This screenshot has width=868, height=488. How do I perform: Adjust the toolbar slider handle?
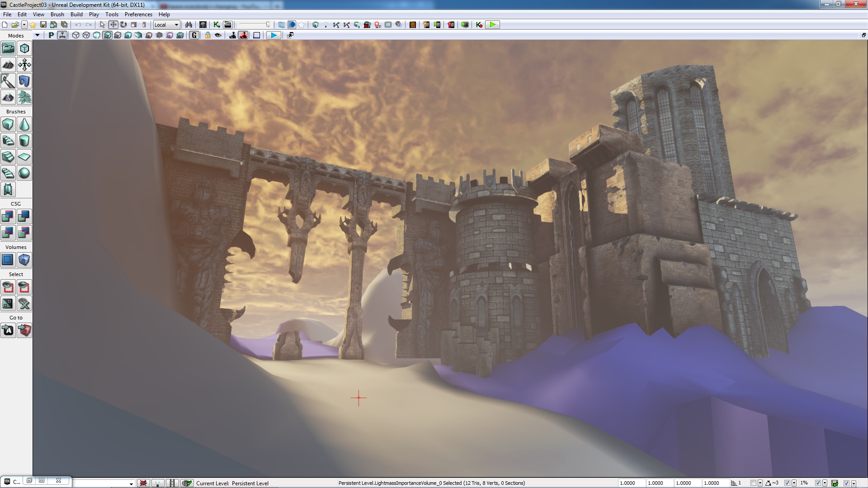pyautogui.click(x=268, y=25)
